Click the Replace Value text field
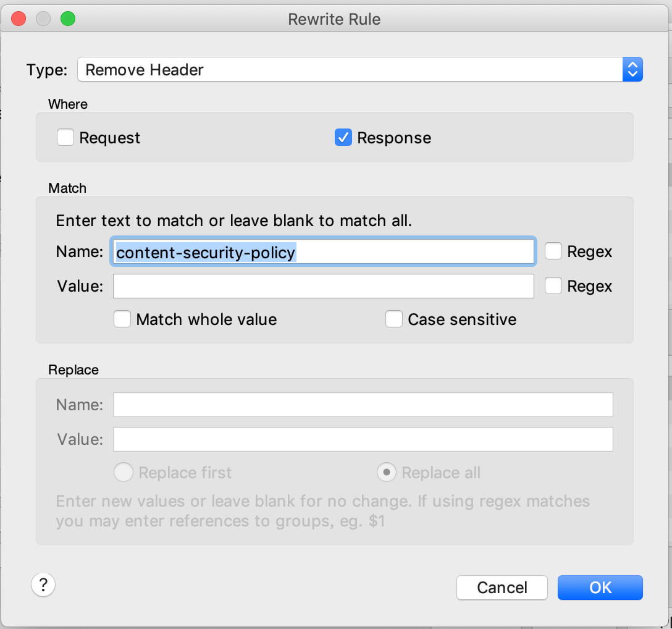This screenshot has width=672, height=629. pos(363,439)
